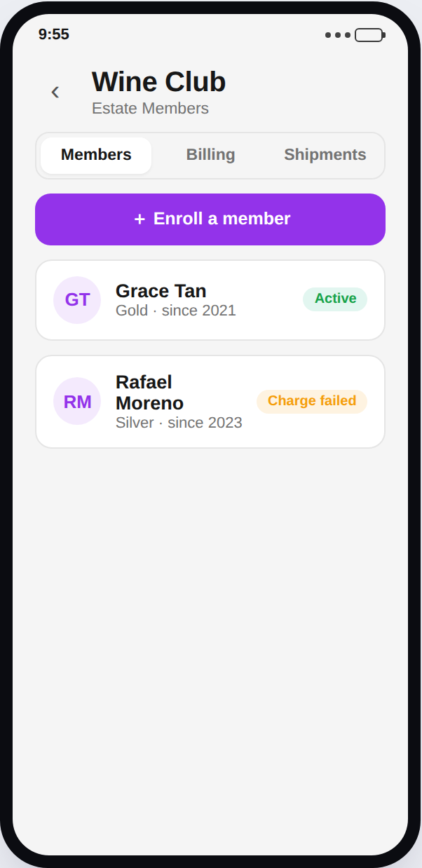This screenshot has height=868, width=422.
Task: Open Grace Tan's Active status badge
Action: [335, 299]
